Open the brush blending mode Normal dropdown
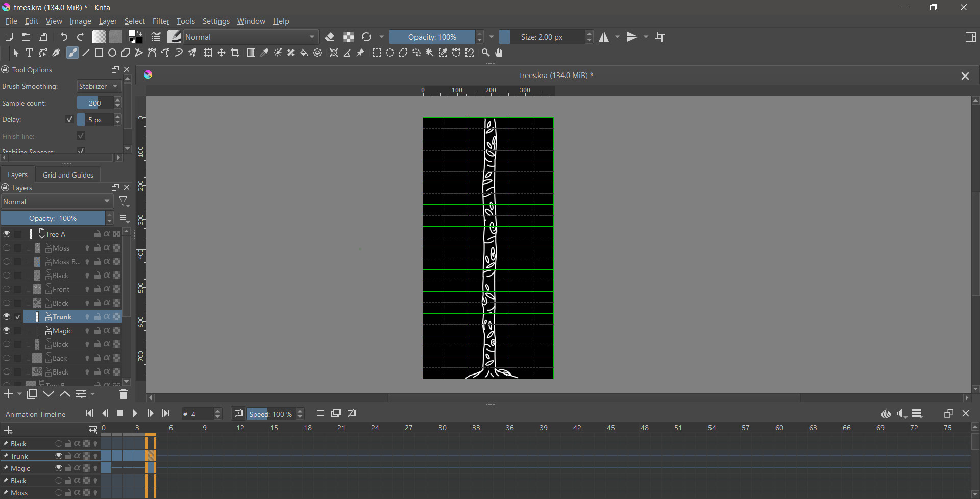Screen dimensions: 980x499 [251, 37]
